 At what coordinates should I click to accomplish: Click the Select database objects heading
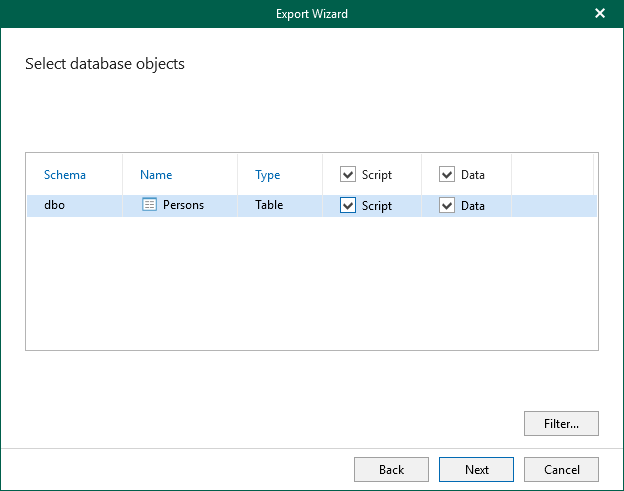(104, 64)
